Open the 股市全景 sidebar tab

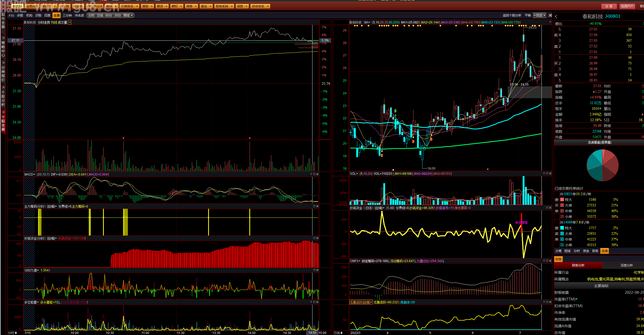point(3,21)
